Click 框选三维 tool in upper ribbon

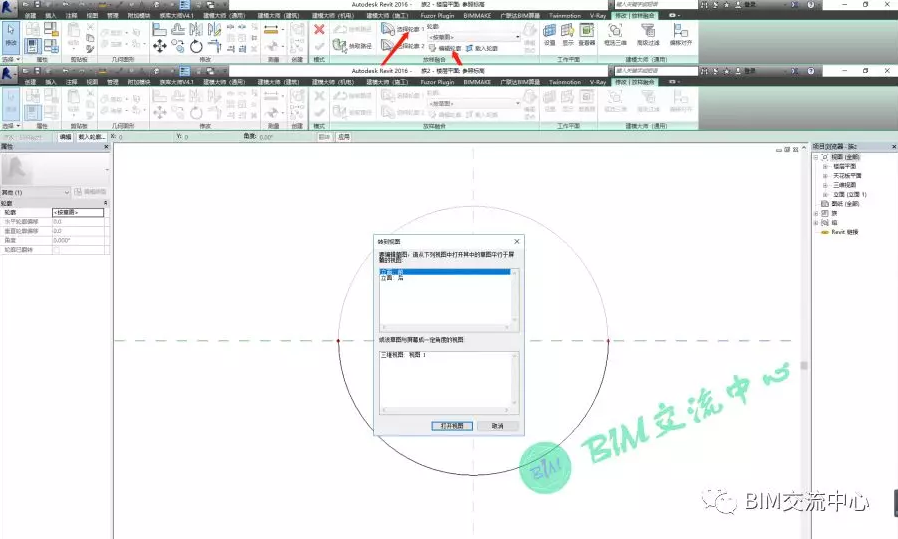[x=615, y=34]
